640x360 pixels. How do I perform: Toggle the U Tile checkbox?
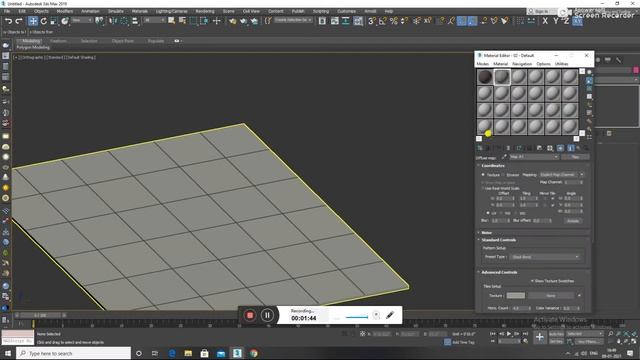552,198
